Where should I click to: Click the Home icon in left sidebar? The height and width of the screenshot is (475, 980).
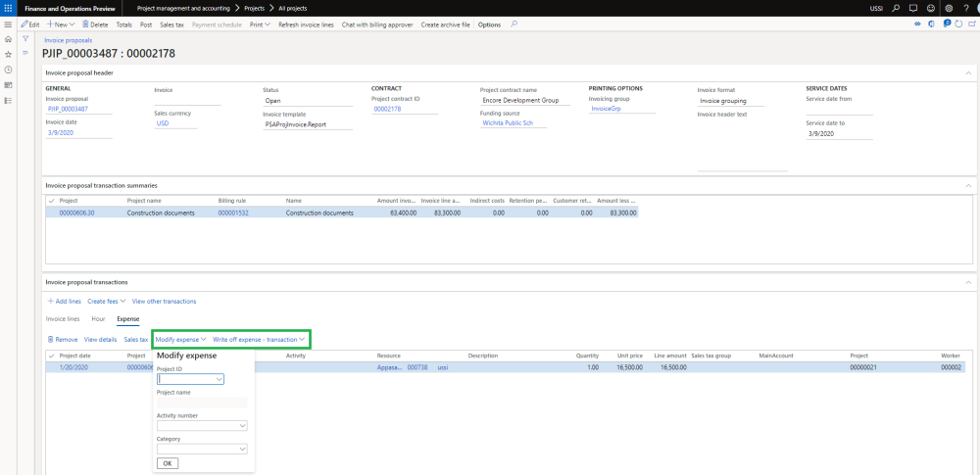click(x=8, y=39)
